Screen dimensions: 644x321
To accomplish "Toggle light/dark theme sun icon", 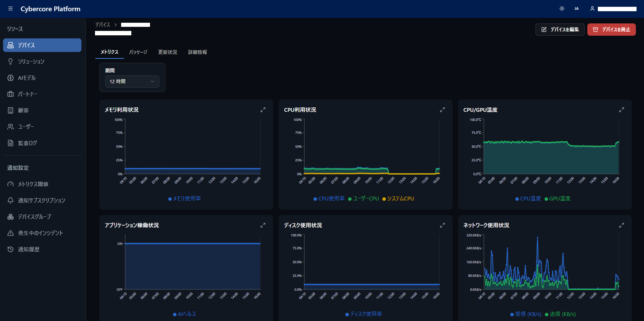I will pos(562,9).
